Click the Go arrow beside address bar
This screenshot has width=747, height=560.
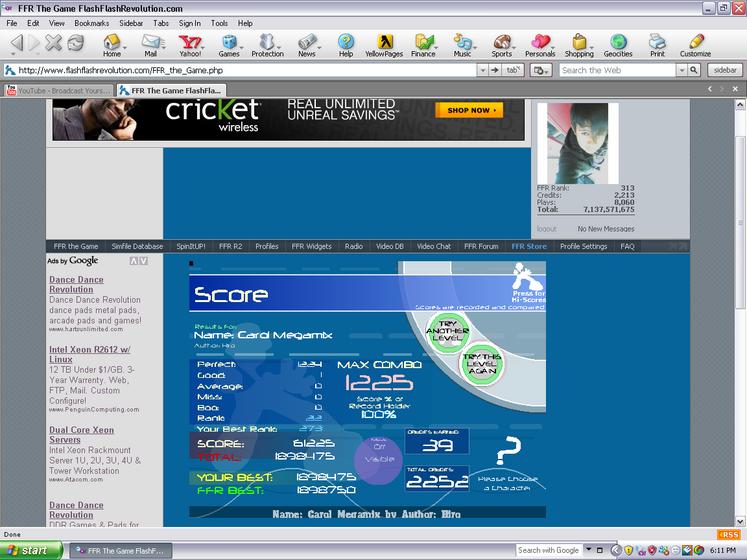point(495,70)
